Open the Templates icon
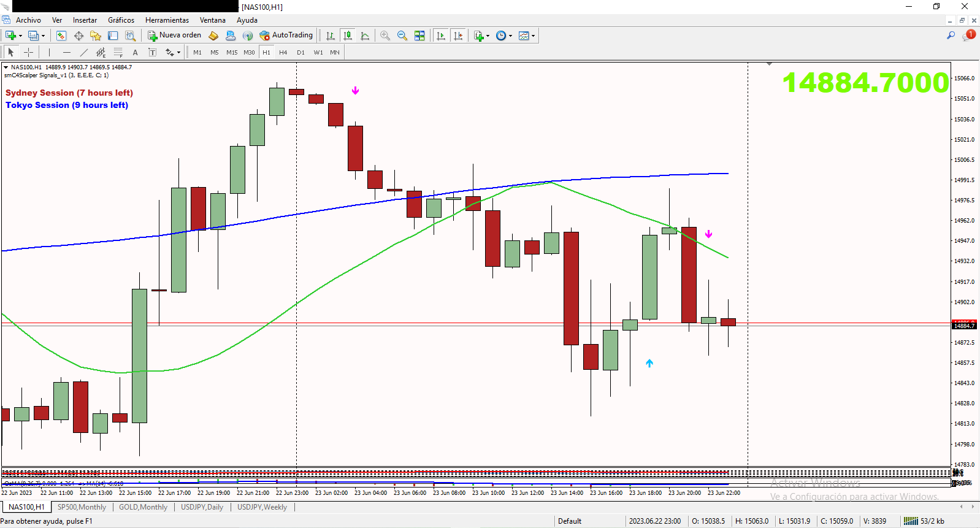Image resolution: width=980 pixels, height=528 pixels. (524, 36)
